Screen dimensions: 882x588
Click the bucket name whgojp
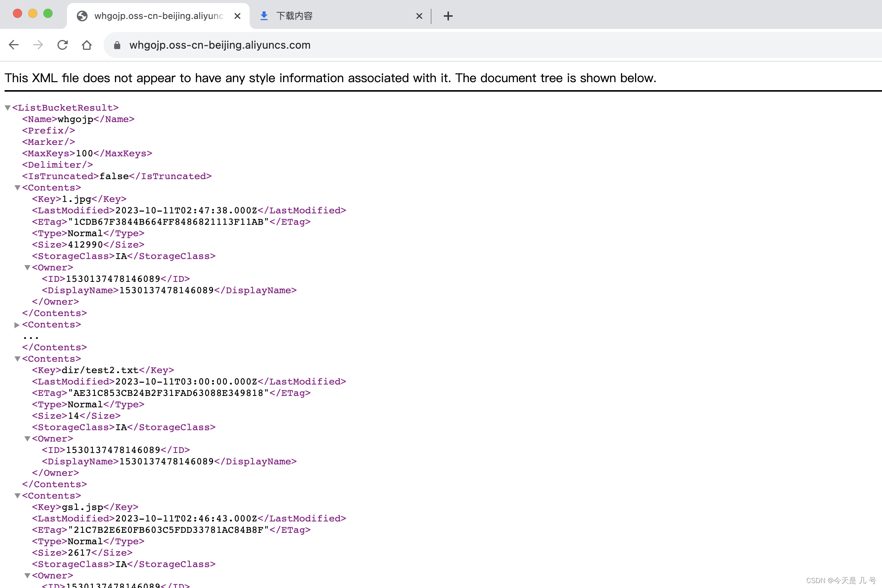(75, 119)
